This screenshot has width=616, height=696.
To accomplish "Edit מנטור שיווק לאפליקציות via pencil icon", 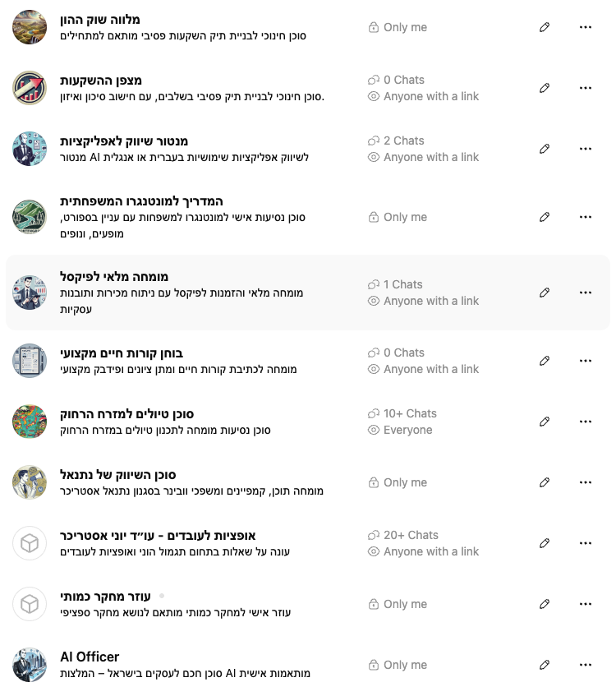I will (x=545, y=149).
